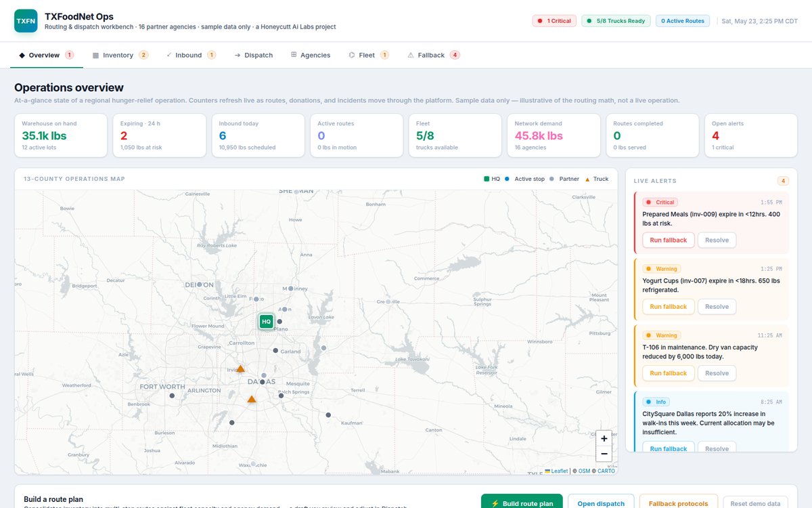The width and height of the screenshot is (812, 508).
Task: Click the Partner legend entry
Action: (564, 179)
